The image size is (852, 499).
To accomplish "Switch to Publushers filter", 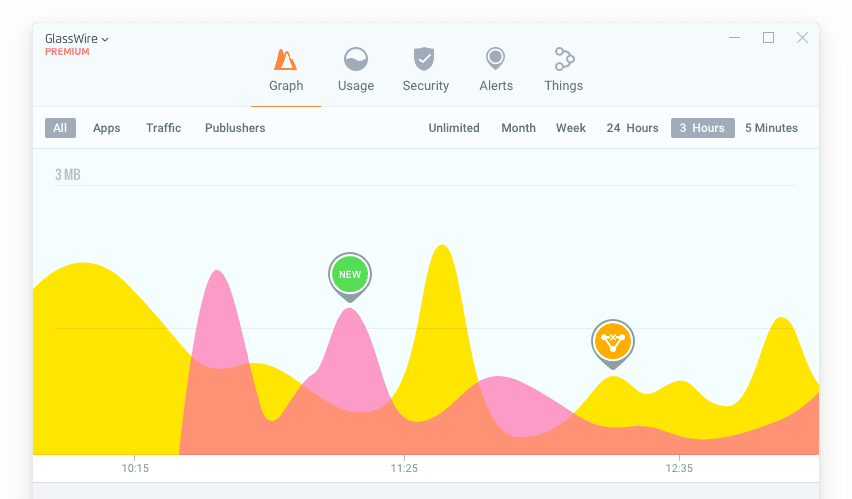I will coord(235,128).
